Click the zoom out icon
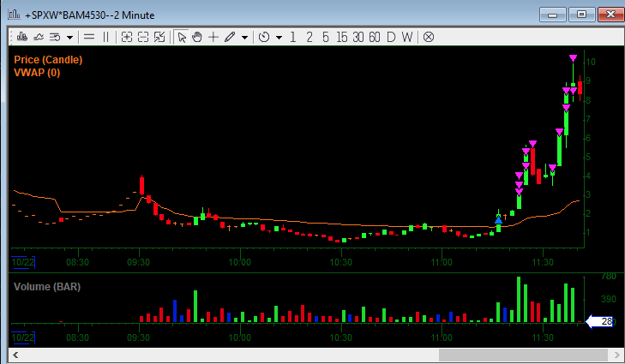The width and height of the screenshot is (625, 364). 143,37
